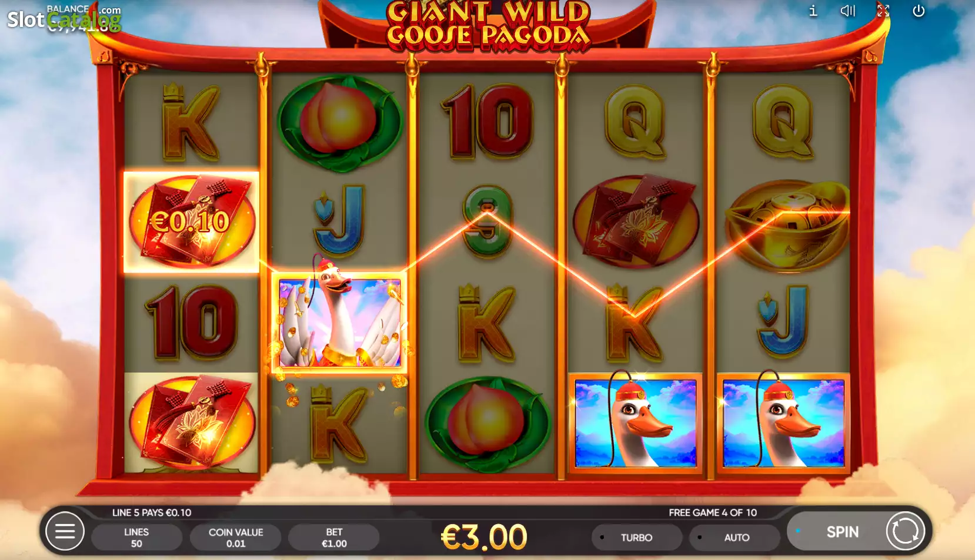
Task: Toggle Turbo mode
Action: pos(637,538)
